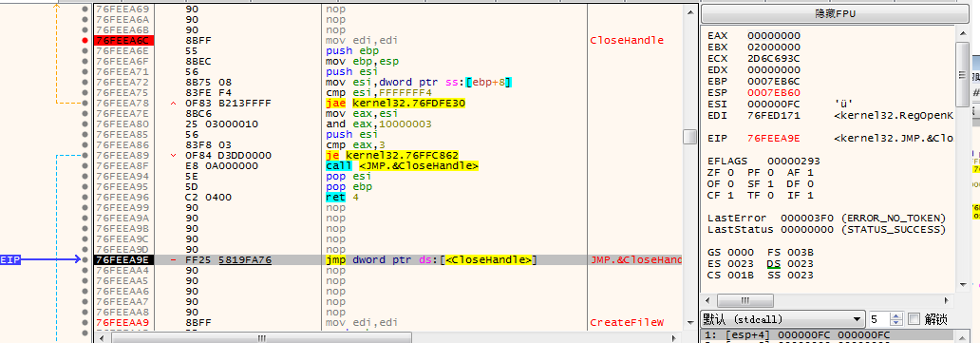Screen dimensions: 980x343
Task: Select the 'call <JMP.&CloseHandle>' instruction
Action: [403, 166]
